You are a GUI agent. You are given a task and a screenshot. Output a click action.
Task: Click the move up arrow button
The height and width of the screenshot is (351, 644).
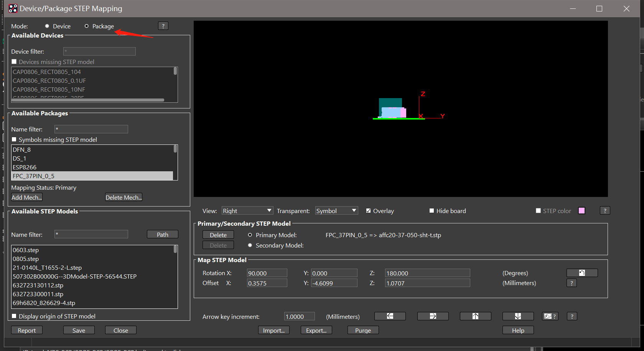pyautogui.click(x=475, y=316)
